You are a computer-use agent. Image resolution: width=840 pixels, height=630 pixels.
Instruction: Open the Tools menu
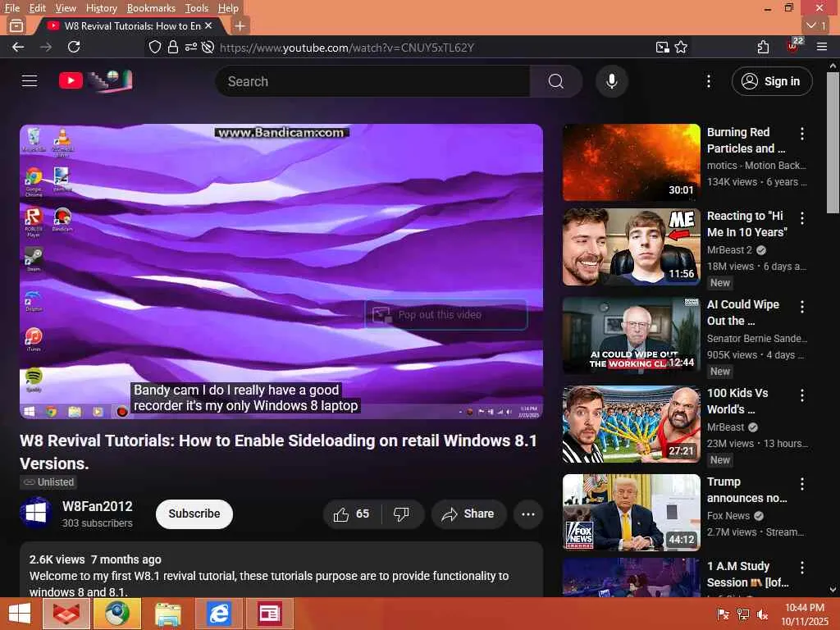click(x=197, y=8)
